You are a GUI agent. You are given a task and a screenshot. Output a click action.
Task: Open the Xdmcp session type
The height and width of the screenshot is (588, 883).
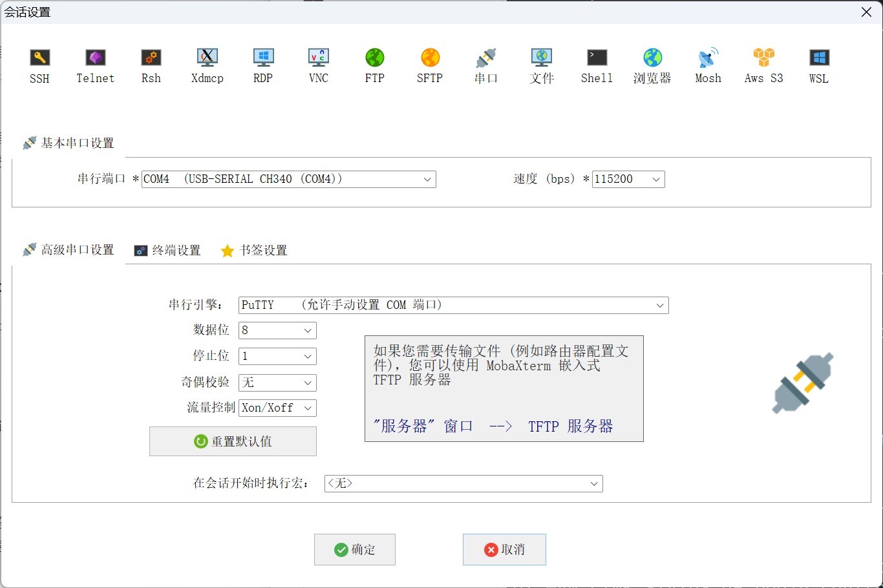pos(207,66)
